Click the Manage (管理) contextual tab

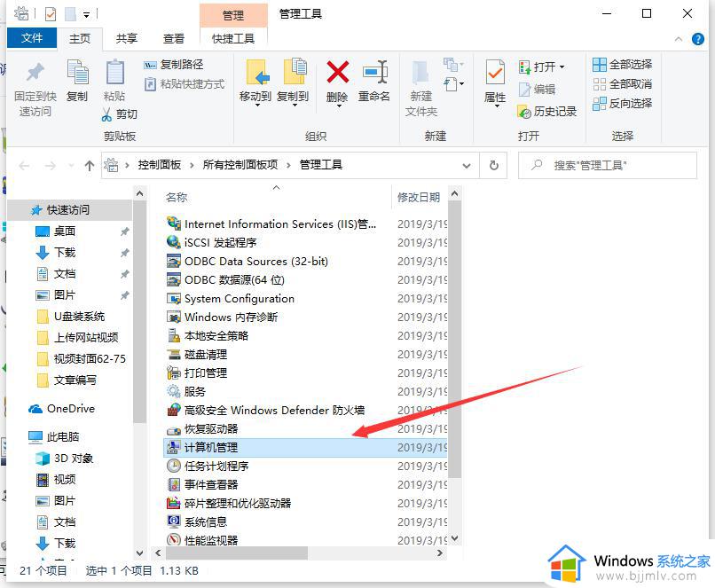click(x=233, y=15)
